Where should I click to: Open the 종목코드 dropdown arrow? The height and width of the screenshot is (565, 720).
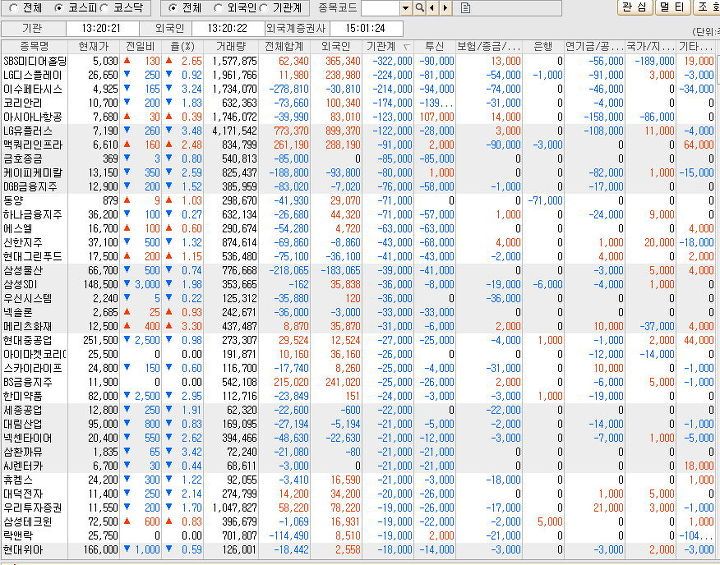pyautogui.click(x=405, y=8)
